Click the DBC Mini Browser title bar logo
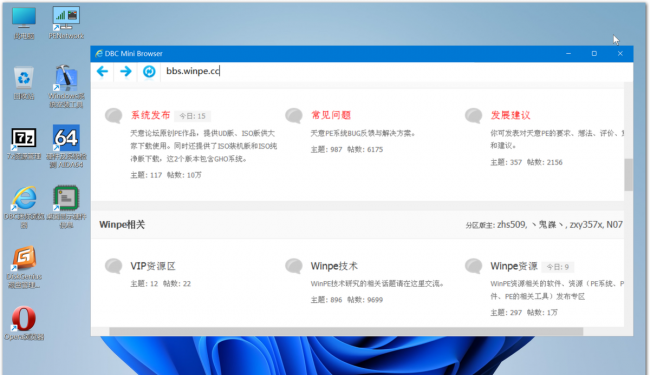 tap(99, 53)
